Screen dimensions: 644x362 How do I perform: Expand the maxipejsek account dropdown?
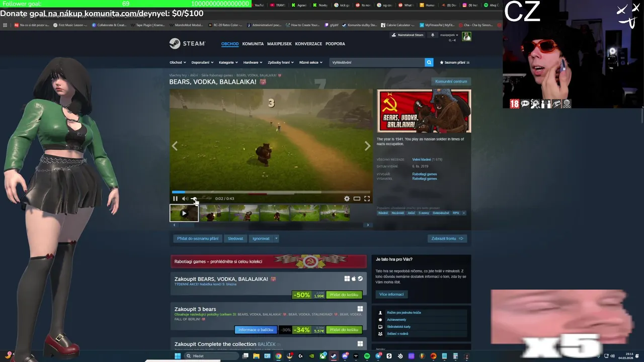(x=449, y=35)
